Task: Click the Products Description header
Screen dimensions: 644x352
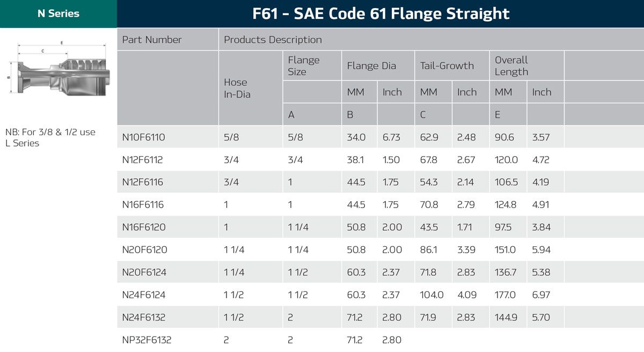Action: pyautogui.click(x=273, y=40)
